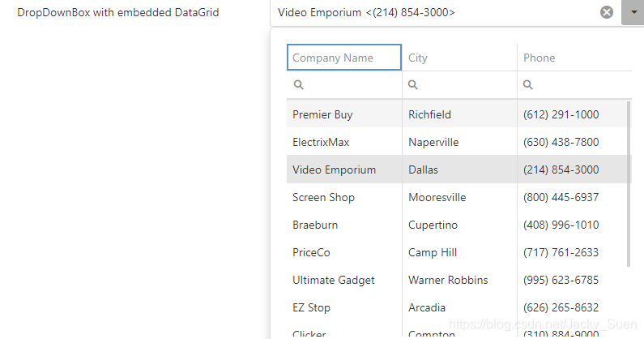Choose the Screen Shop company row
This screenshot has width=644, height=339.
pyautogui.click(x=323, y=197)
